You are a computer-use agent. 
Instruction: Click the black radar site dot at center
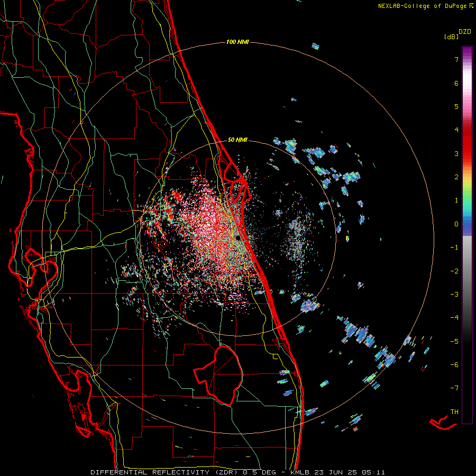[238, 238]
